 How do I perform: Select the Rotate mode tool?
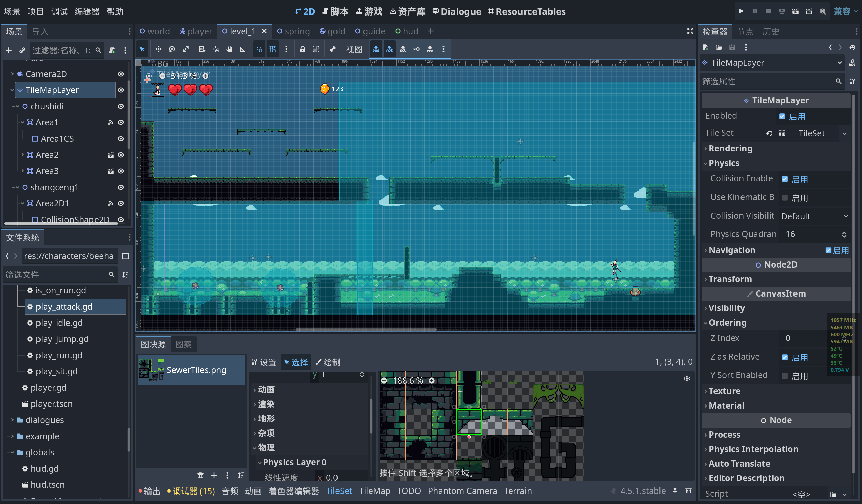[x=172, y=49]
